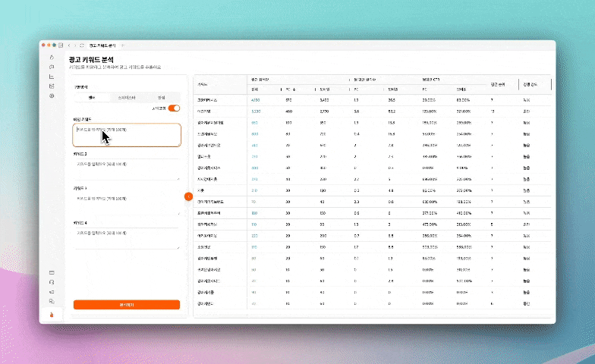Select the '광고 키워드 분석' window tab

point(102,45)
